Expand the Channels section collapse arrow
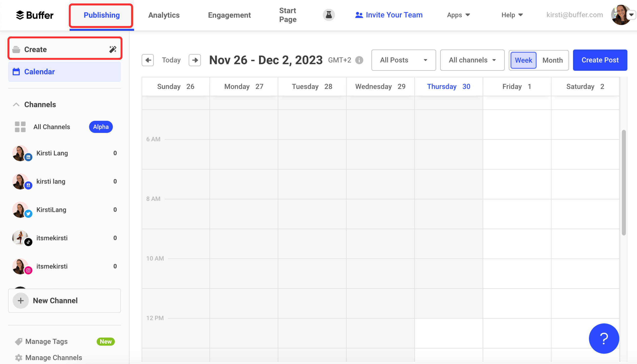Screen dimensions: 637x364 [16, 104]
